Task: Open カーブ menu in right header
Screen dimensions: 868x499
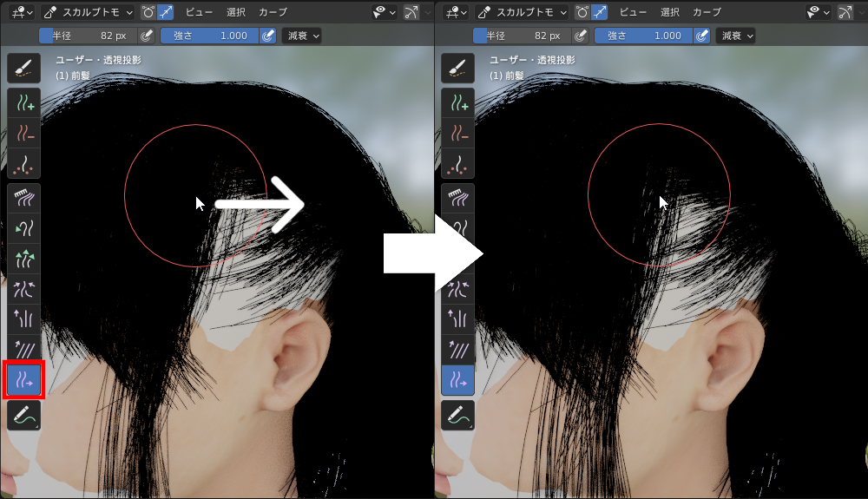Action: pyautogui.click(x=707, y=12)
